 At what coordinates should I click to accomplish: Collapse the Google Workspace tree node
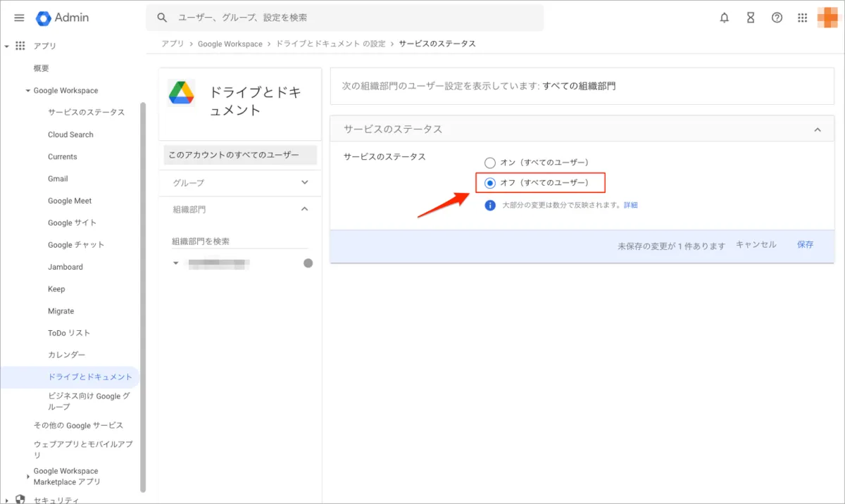click(28, 91)
